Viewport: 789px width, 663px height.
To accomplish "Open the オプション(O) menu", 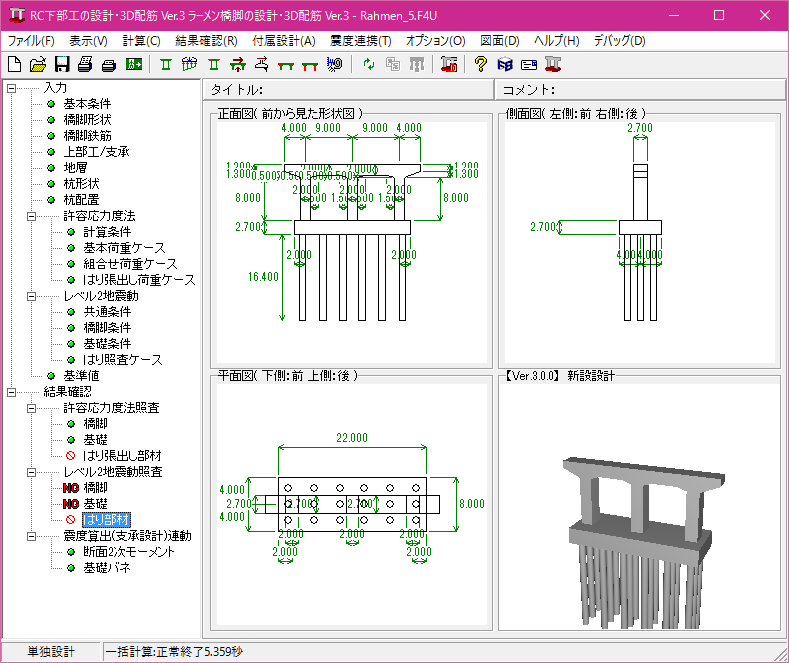I will (x=435, y=41).
